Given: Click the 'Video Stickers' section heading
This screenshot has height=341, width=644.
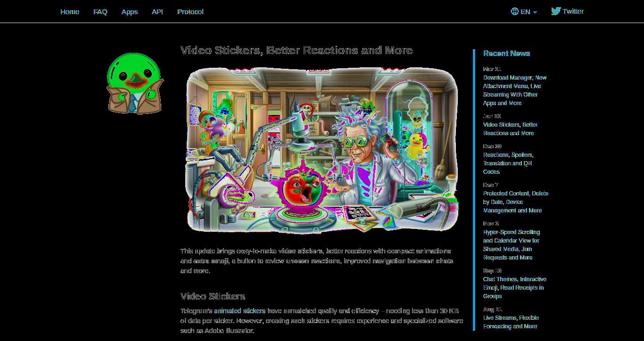Looking at the screenshot, I should pyautogui.click(x=213, y=296).
